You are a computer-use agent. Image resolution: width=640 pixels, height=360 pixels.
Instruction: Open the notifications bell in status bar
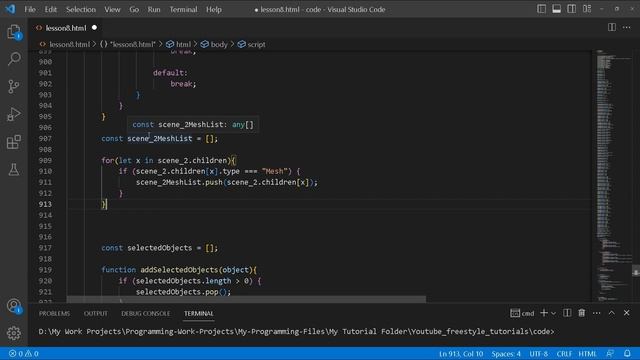(627, 353)
